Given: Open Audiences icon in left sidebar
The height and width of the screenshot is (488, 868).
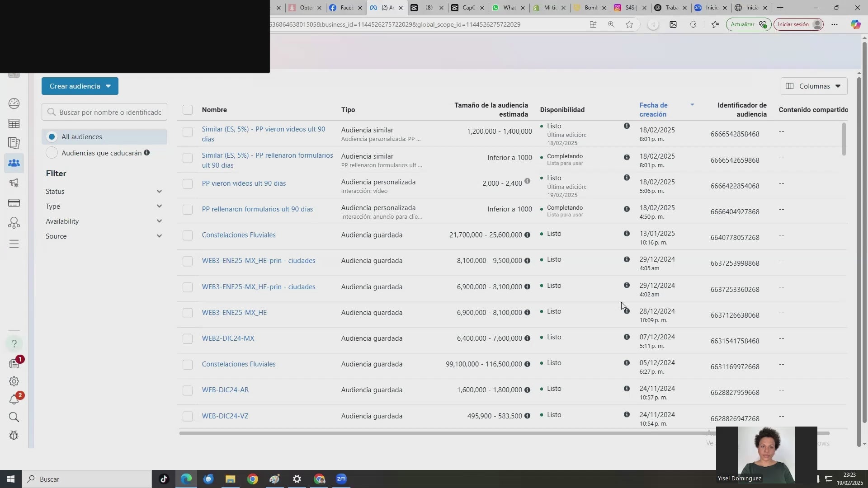Looking at the screenshot, I should pyautogui.click(x=14, y=163).
